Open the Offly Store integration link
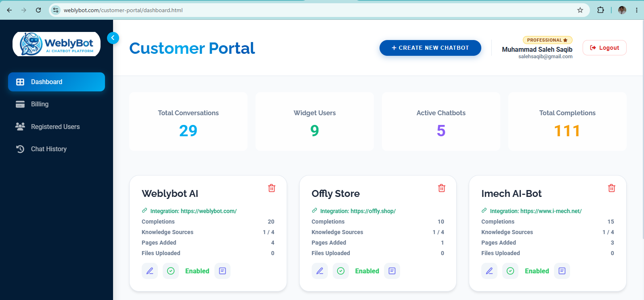This screenshot has width=644, height=300. (x=354, y=211)
